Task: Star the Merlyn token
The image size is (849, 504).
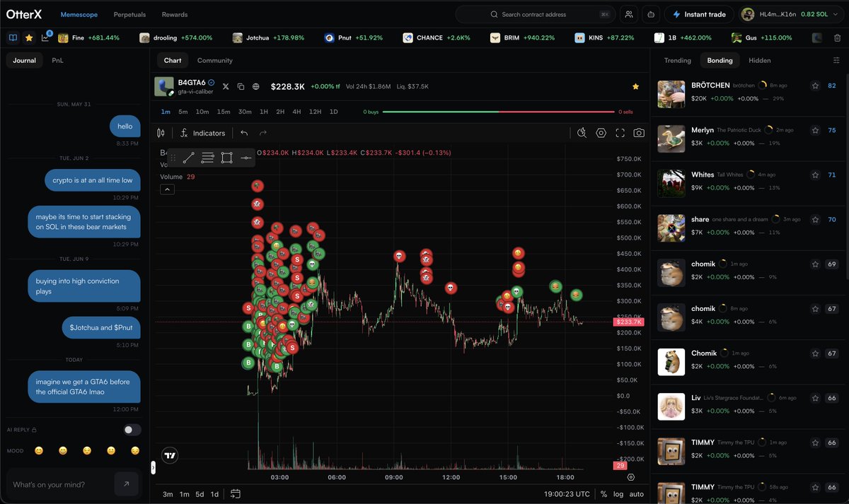Action: coord(815,130)
